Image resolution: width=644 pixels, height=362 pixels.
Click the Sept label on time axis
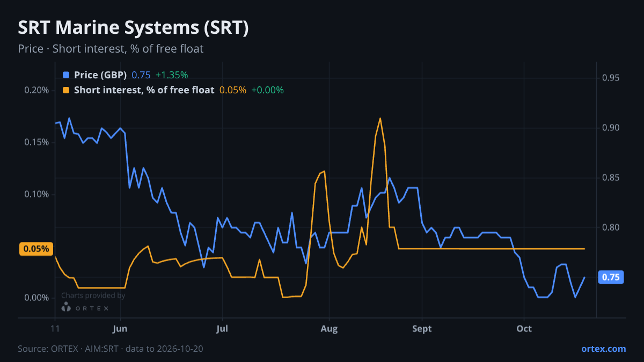pos(422,328)
